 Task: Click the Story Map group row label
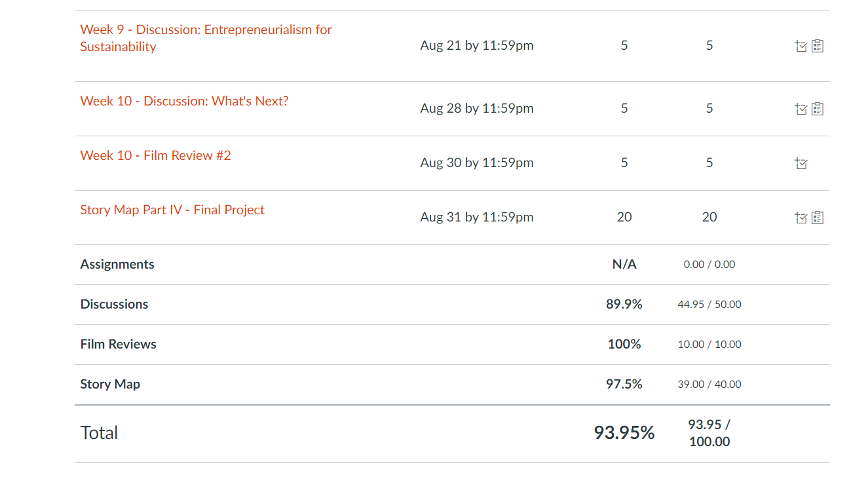coord(110,384)
